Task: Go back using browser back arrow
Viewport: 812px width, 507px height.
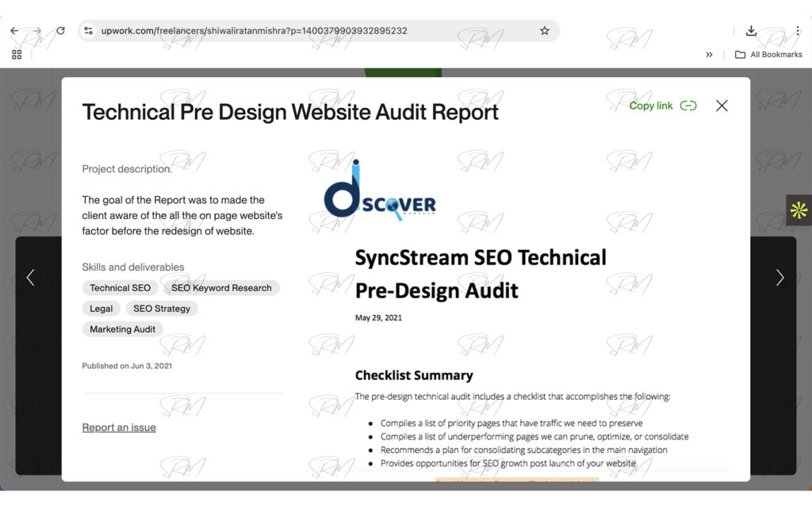Action: 14,31
